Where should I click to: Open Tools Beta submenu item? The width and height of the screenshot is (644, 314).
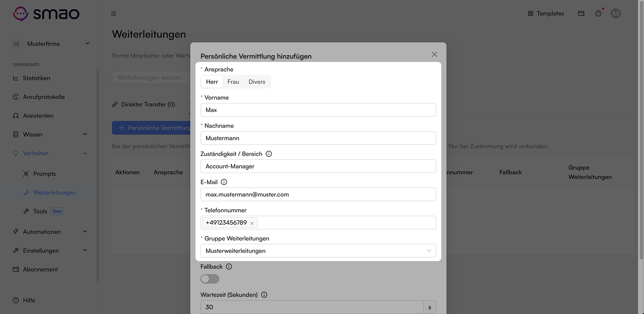tap(50, 211)
